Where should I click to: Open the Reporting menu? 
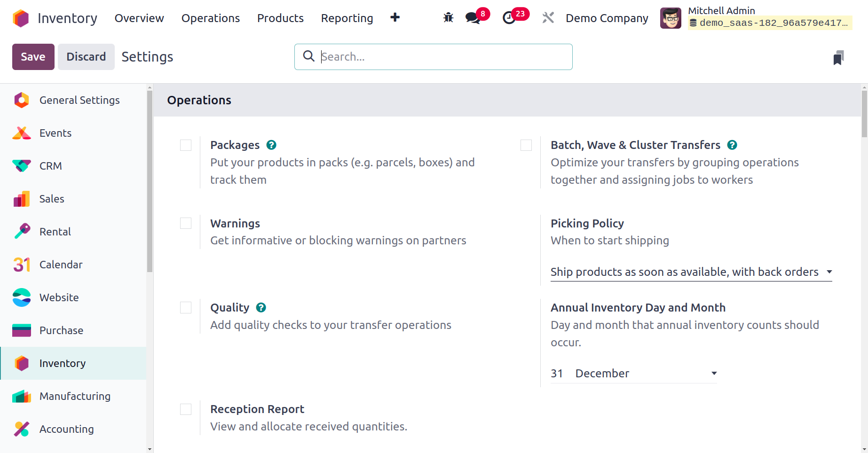(x=347, y=18)
